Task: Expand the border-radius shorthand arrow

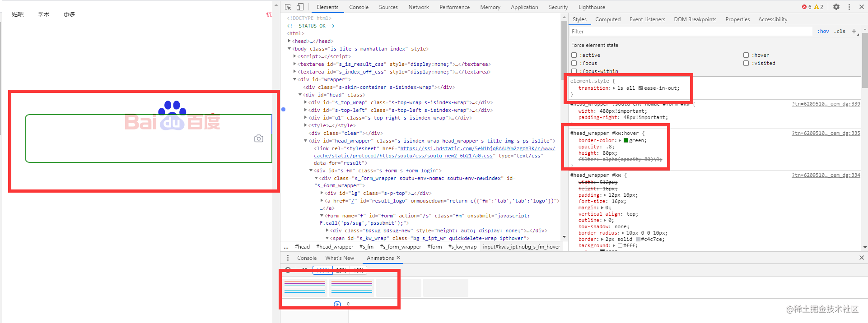Action: click(623, 233)
